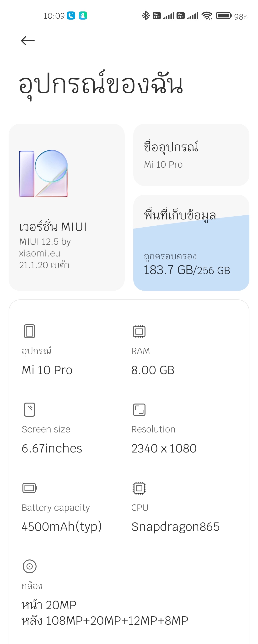
Task: Tap the Snapdragon865 CPU value
Action: tap(175, 527)
